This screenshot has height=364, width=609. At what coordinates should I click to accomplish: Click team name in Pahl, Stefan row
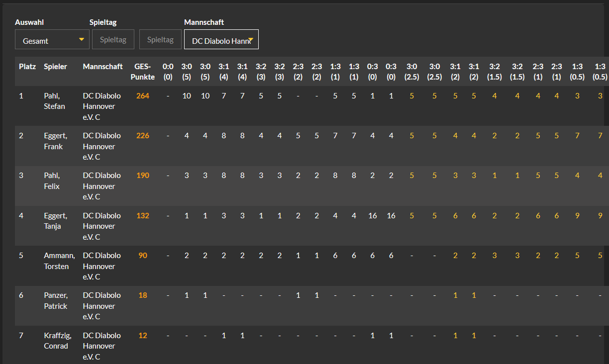(101, 106)
